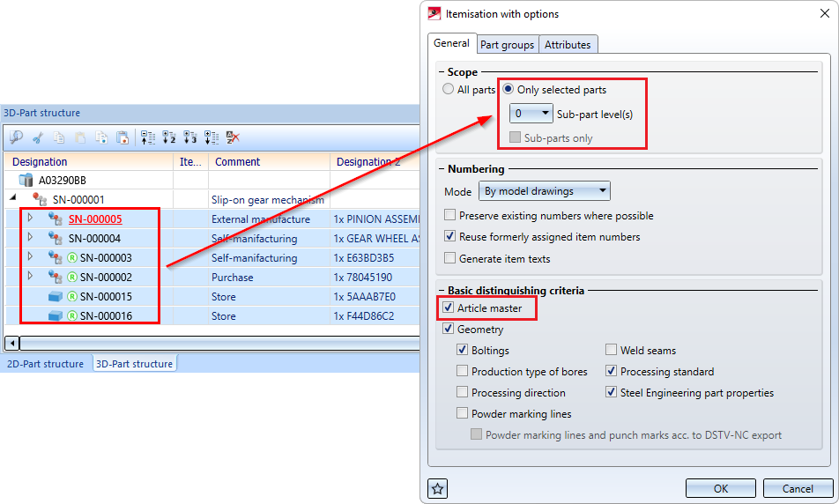
Task: Collapse Basic distinguishing criteria section
Action: click(442, 291)
